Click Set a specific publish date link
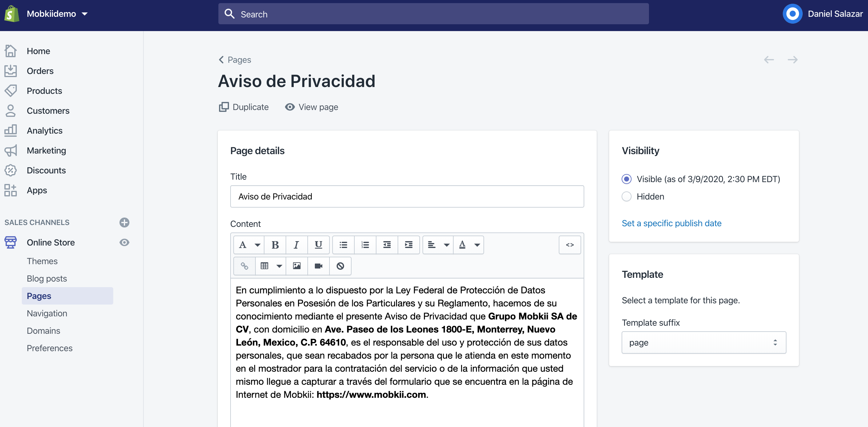The image size is (868, 427). (x=672, y=223)
